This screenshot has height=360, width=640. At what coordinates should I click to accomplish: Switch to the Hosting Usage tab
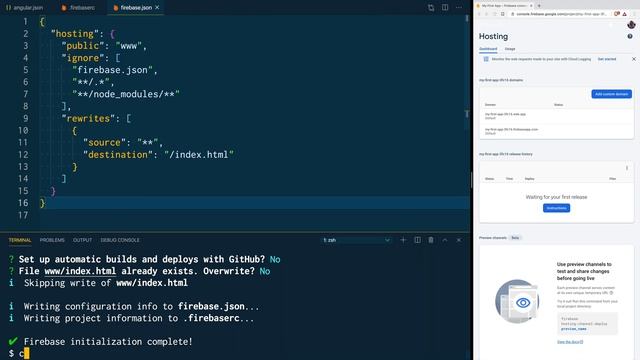click(x=510, y=49)
